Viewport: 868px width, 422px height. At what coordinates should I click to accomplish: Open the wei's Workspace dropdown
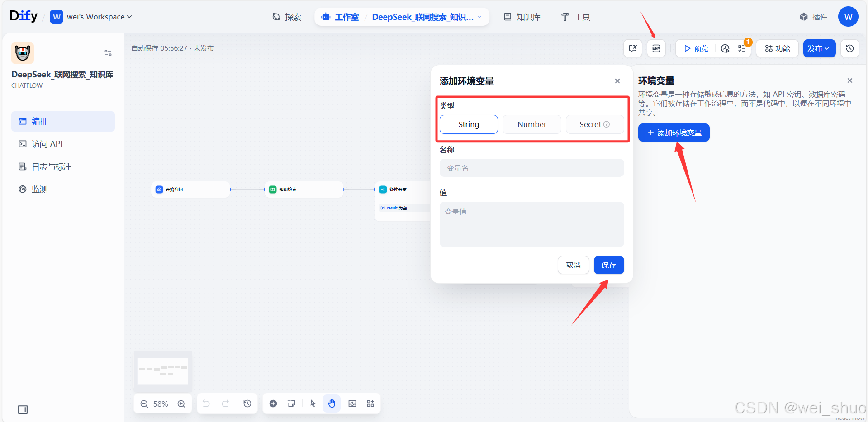tap(91, 17)
